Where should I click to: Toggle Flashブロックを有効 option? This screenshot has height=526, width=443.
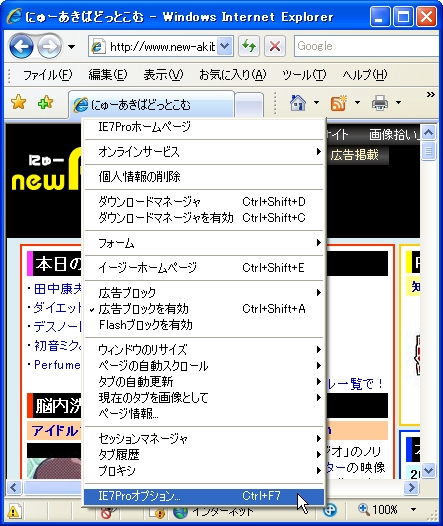point(204,325)
